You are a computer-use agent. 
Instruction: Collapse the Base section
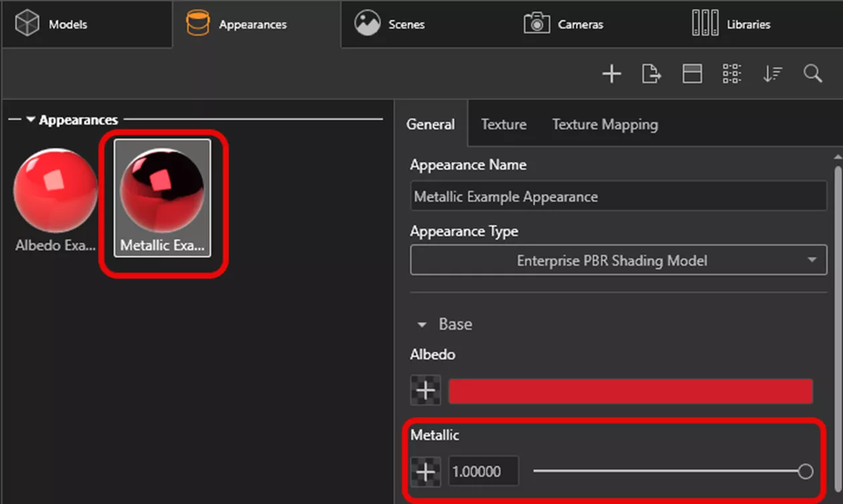422,325
